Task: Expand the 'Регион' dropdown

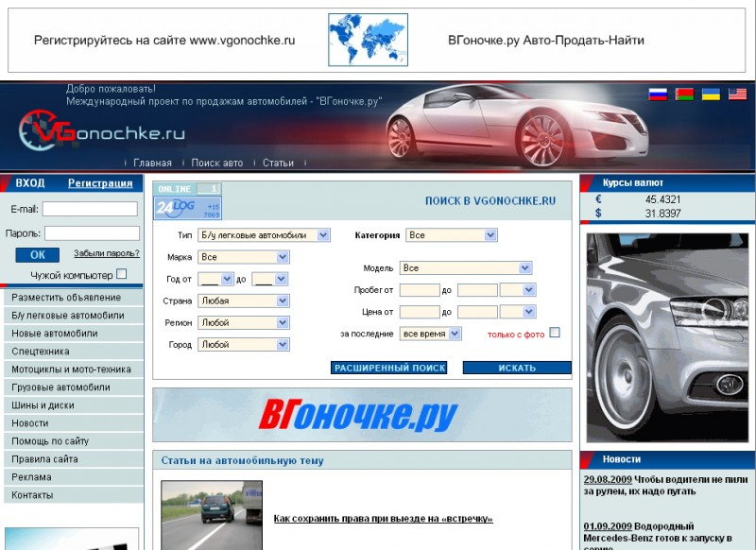Action: (244, 322)
